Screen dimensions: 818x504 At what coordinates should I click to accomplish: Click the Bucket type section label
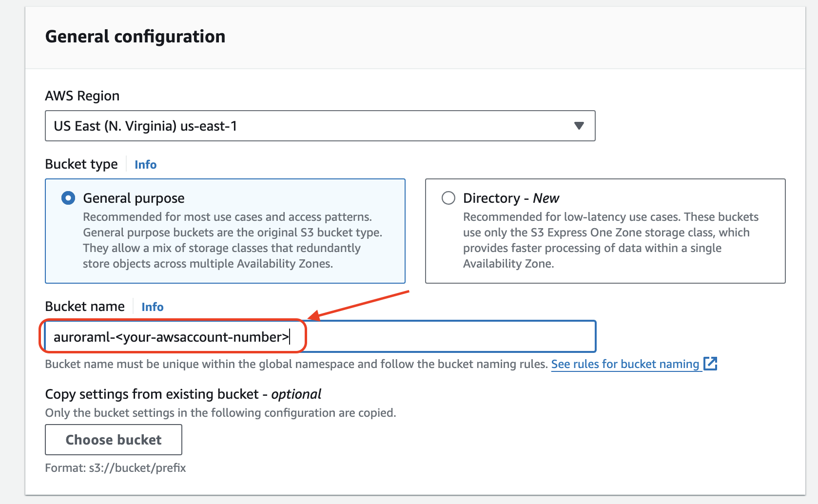(81, 164)
